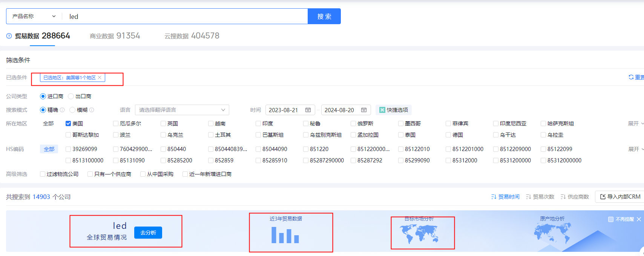Switch to the 商业数据 tab
The width and height of the screenshot is (644, 256).
(x=115, y=36)
